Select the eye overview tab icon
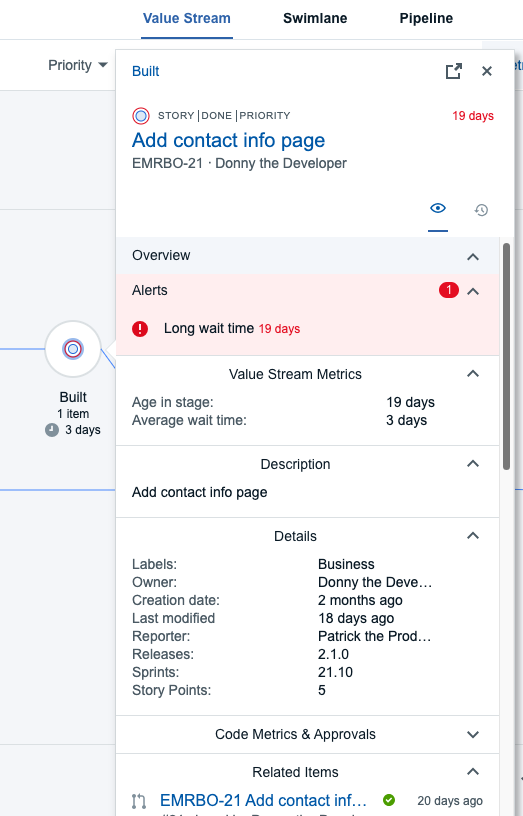The height and width of the screenshot is (816, 523). 438,208
